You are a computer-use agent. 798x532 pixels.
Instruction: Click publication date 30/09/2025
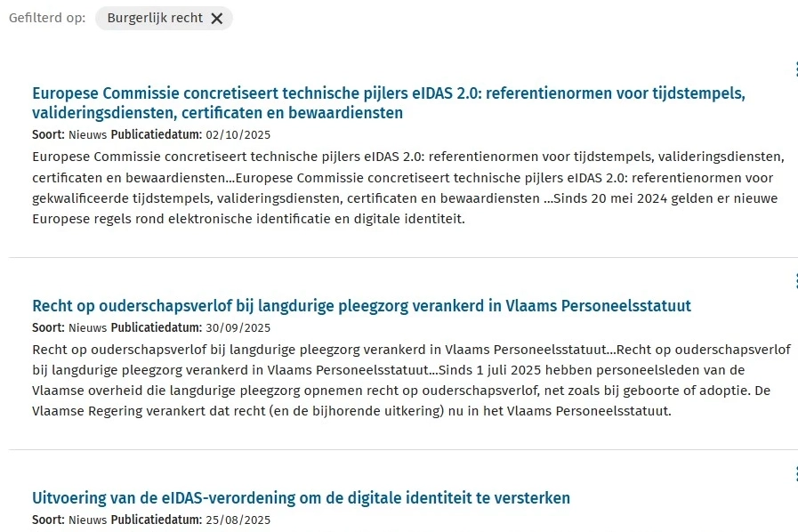238,327
